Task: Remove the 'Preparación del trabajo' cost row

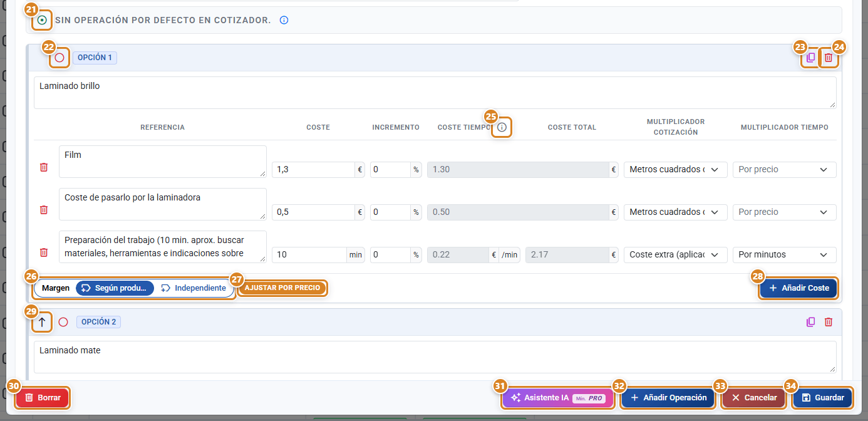Action: pos(44,252)
